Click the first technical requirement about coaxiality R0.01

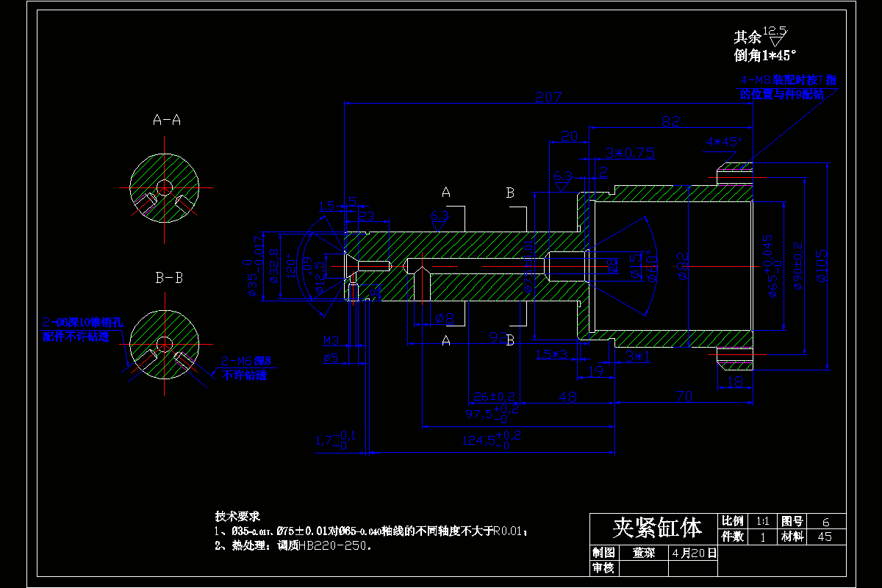tap(371, 531)
